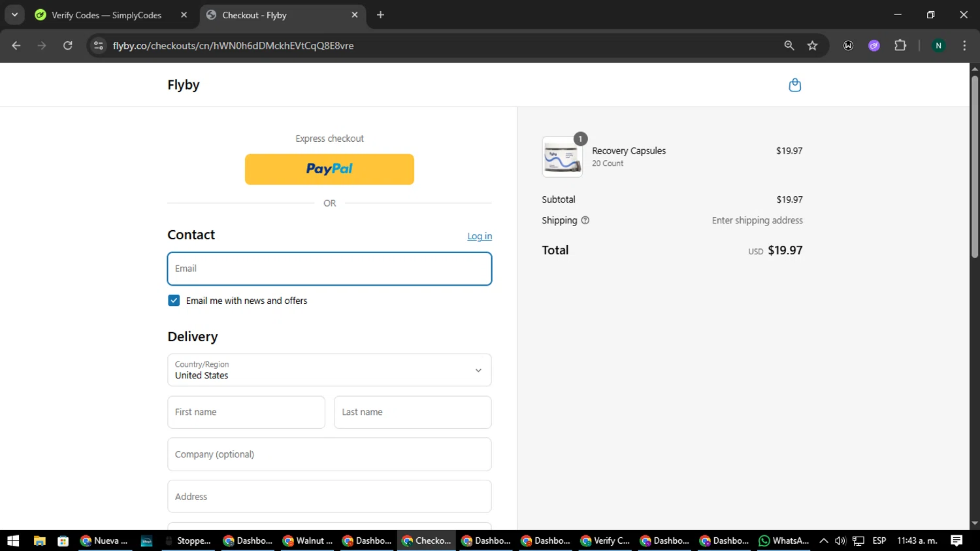Open the tab search dropdown arrow
The height and width of the screenshot is (551, 980).
click(14, 15)
